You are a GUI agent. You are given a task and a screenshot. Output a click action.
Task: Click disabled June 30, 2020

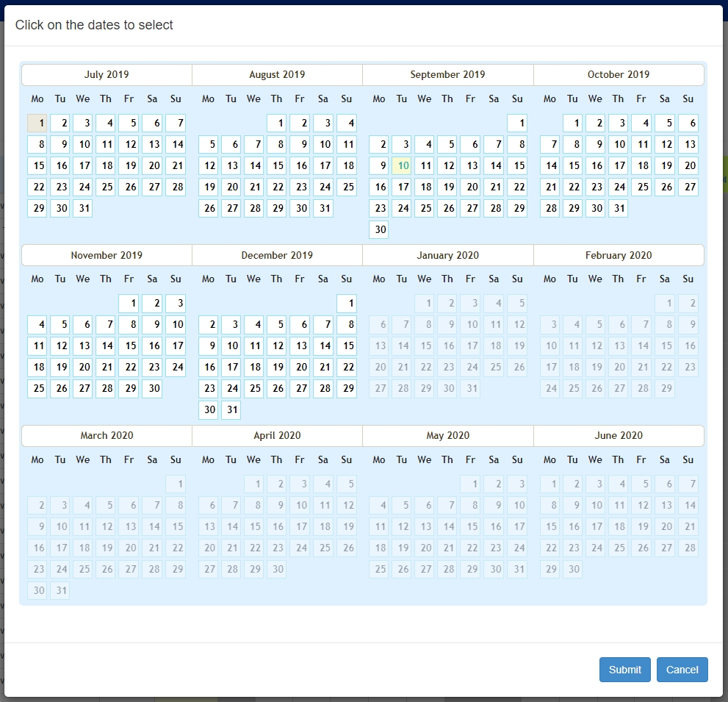click(572, 569)
